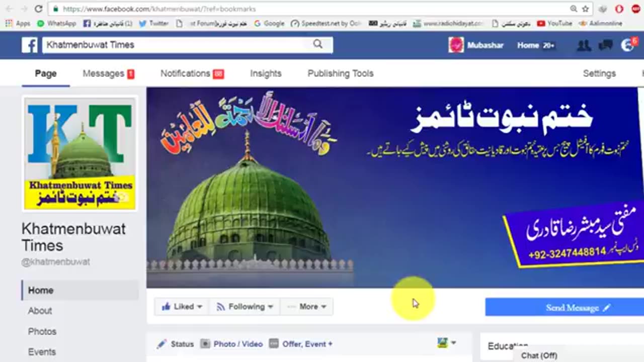Open the www.radiohidayat.com bookmark

click(x=448, y=23)
